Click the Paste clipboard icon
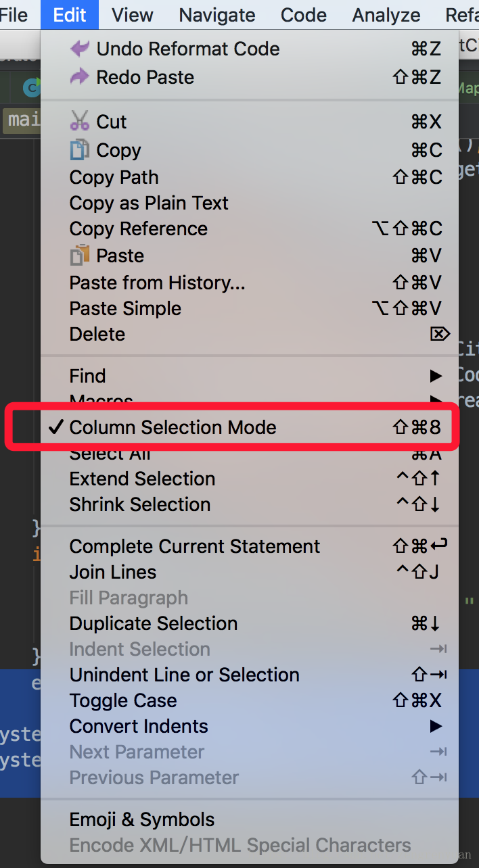The height and width of the screenshot is (868, 479). click(x=80, y=256)
